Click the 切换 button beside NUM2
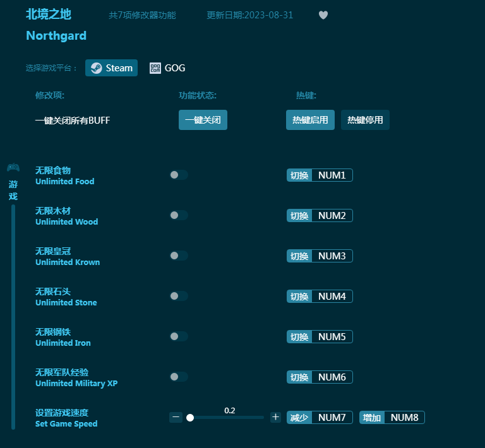485x448 pixels. pos(299,216)
